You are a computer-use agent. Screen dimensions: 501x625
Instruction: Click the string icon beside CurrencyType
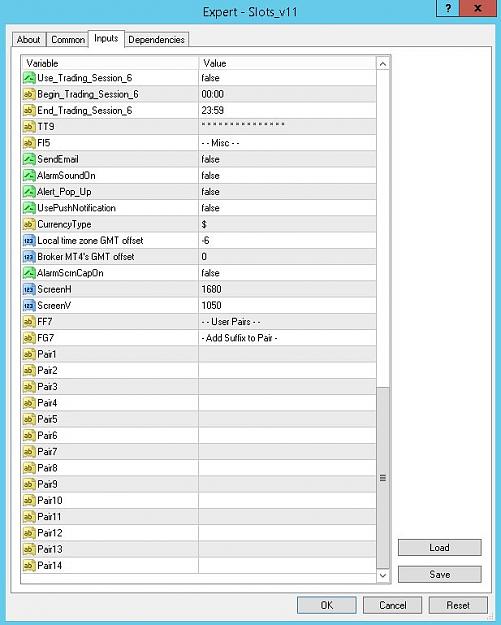(x=29, y=224)
